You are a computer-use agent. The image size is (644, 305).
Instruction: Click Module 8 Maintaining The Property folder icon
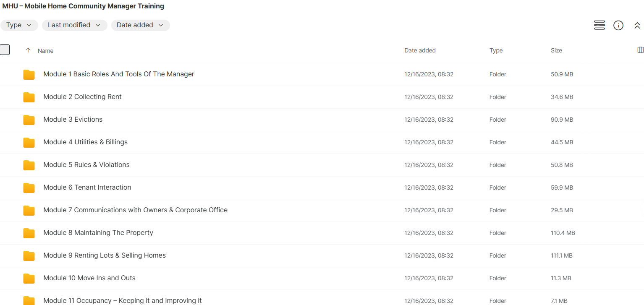tap(29, 233)
